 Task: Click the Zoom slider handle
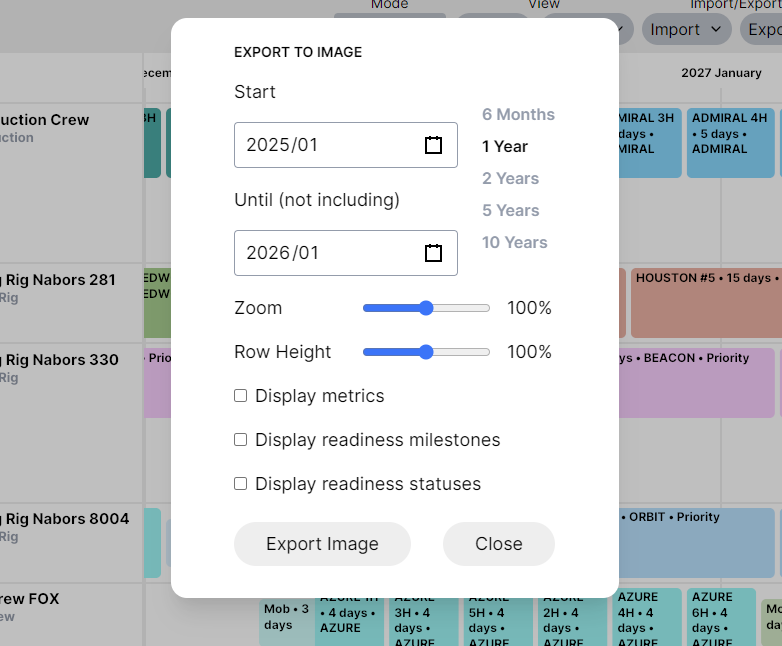click(426, 308)
